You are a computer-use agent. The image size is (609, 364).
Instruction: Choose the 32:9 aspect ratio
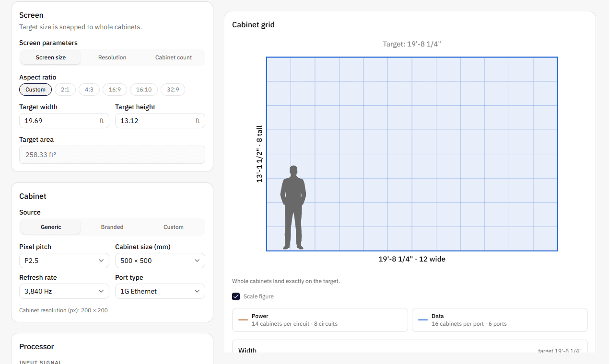tap(173, 90)
